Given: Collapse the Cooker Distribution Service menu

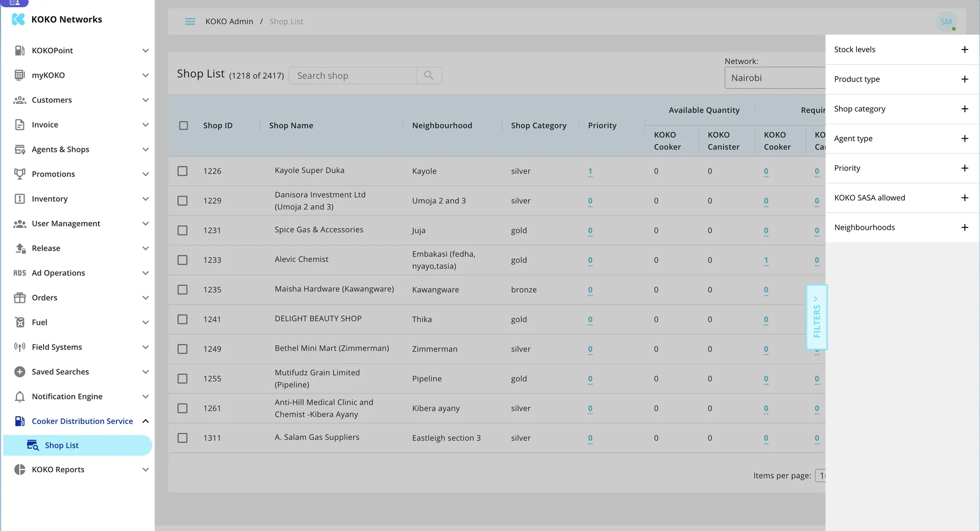Looking at the screenshot, I should [x=82, y=421].
